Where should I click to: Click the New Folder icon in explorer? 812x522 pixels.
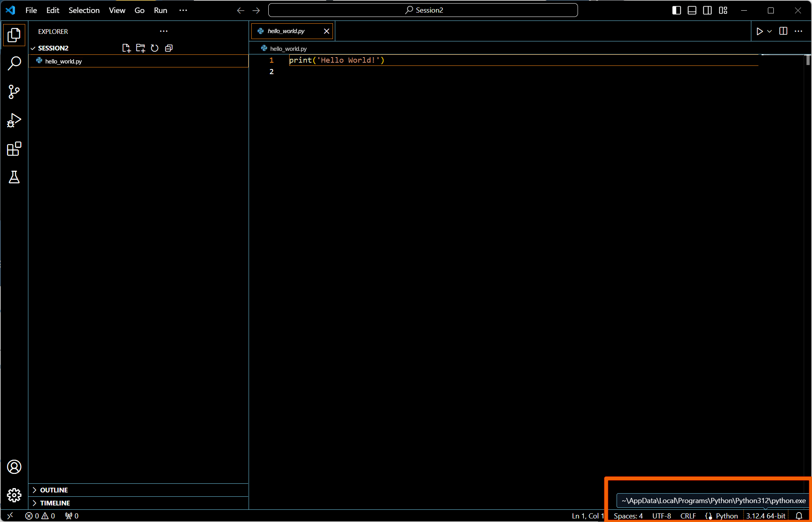pos(140,48)
